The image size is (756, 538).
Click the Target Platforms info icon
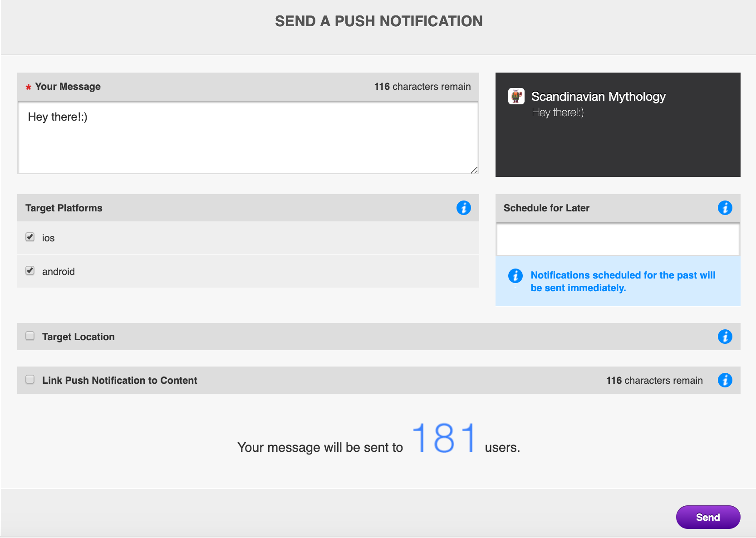tap(463, 208)
